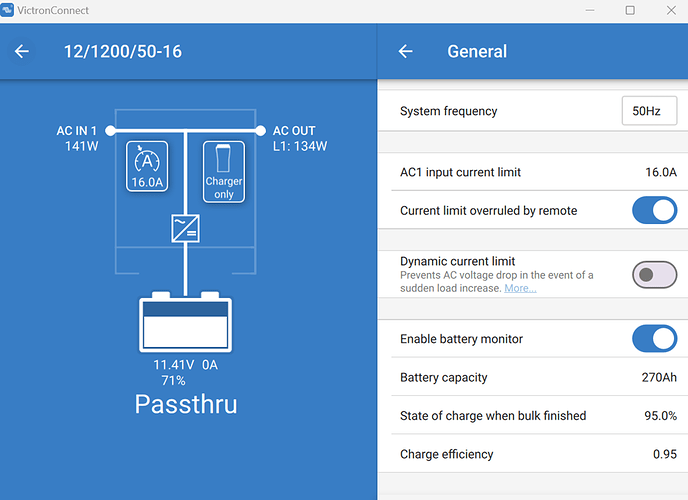688x500 pixels.
Task: Click the 11.41V 0A battery reading
Action: coord(185,365)
